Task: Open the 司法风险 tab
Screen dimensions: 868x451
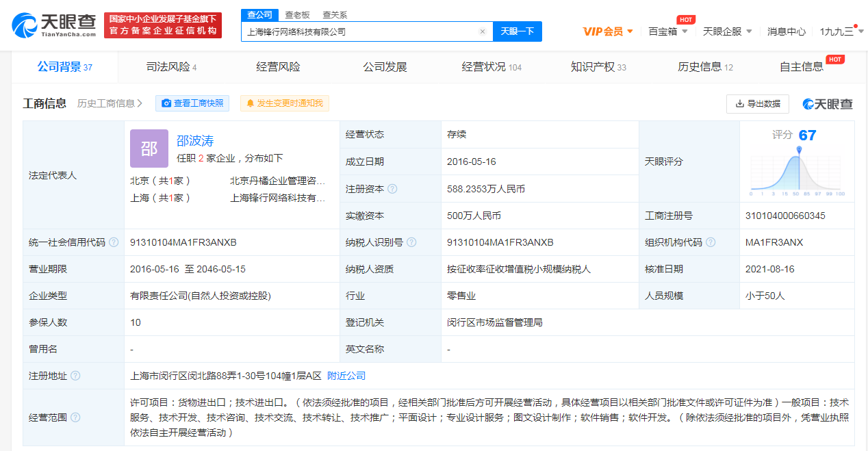Action: 171,67
